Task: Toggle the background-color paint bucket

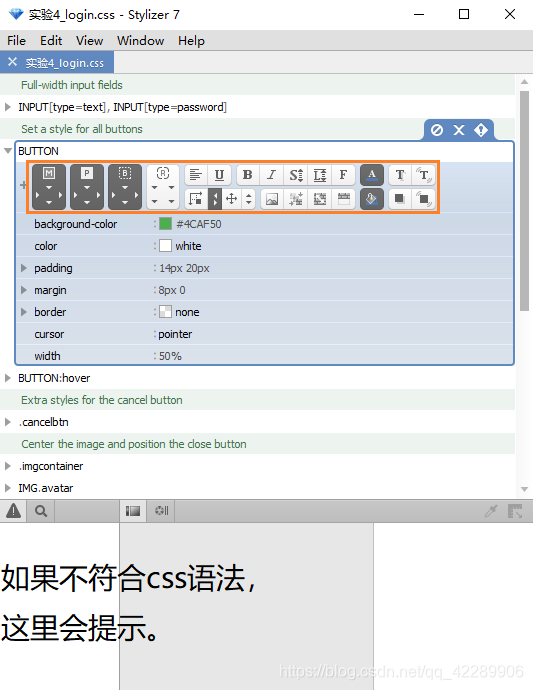Action: coord(372,199)
